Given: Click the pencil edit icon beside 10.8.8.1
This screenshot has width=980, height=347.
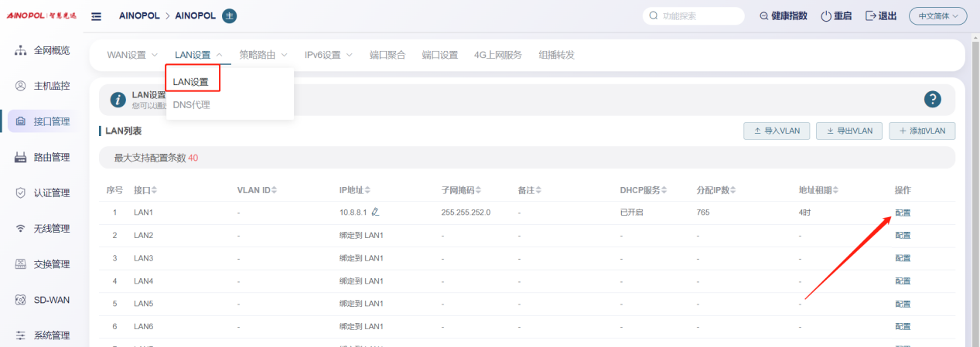Looking at the screenshot, I should pyautogui.click(x=375, y=212).
